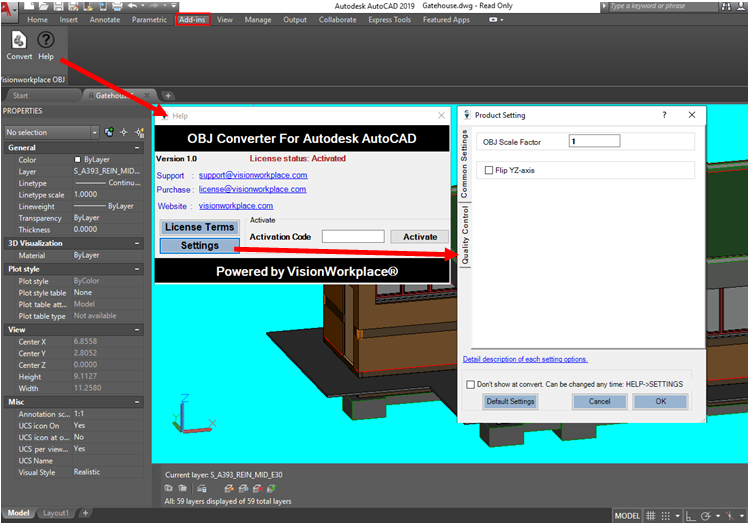The image size is (748, 523).
Task: Open the Home ribbon tab
Action: pyautogui.click(x=37, y=20)
